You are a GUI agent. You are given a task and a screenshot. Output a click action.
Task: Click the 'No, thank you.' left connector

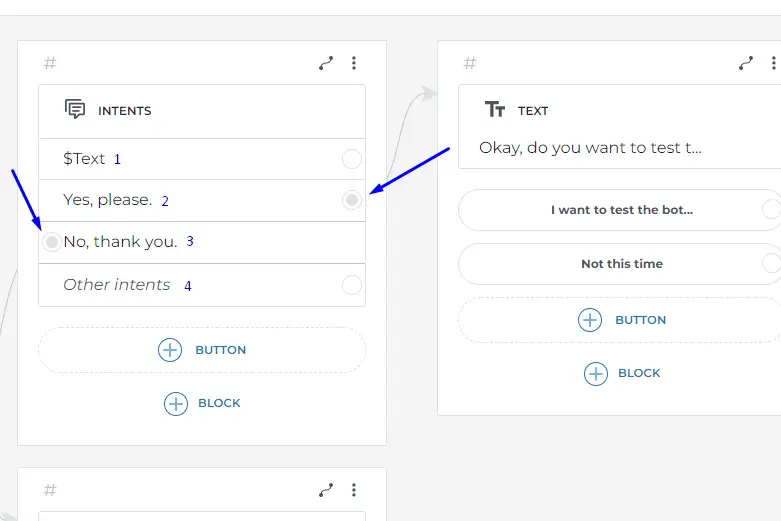(x=52, y=242)
